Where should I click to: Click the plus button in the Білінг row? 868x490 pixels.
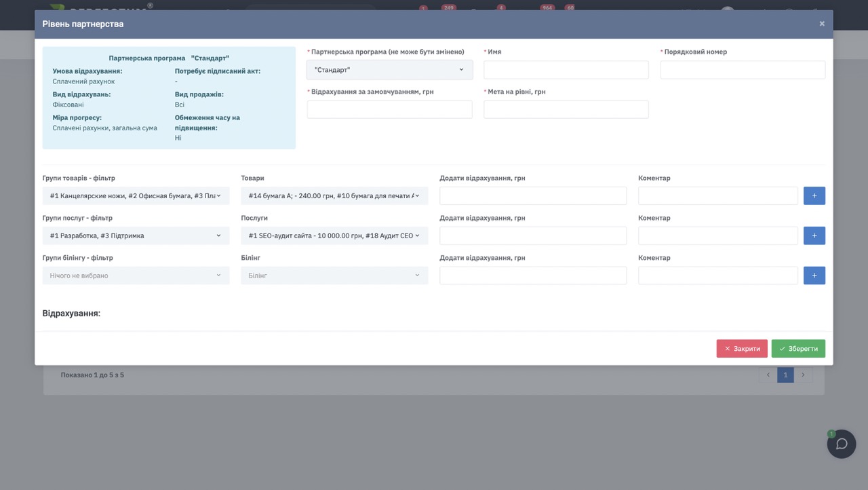coord(814,276)
